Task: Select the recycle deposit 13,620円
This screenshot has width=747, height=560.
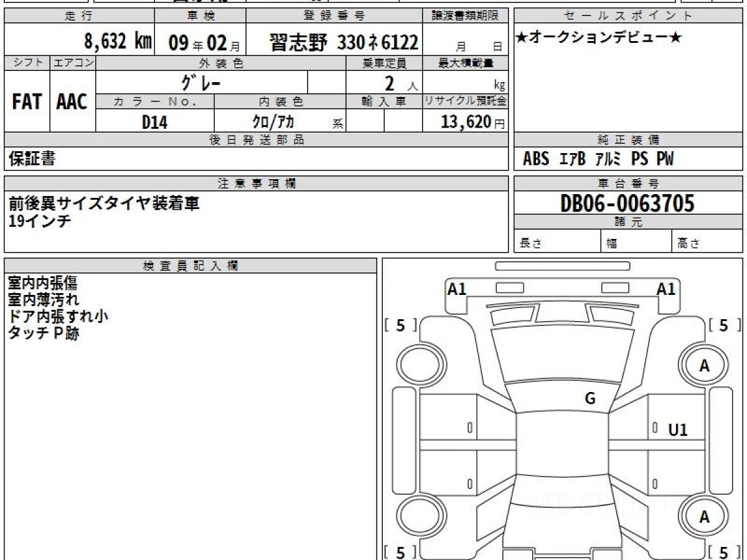Action: 472,122
